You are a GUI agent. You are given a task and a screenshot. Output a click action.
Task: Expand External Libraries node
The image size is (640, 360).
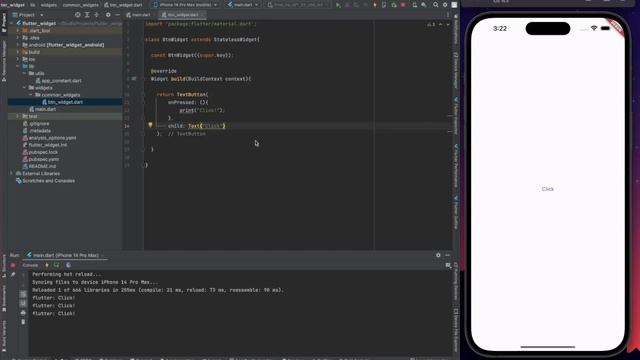[11, 173]
